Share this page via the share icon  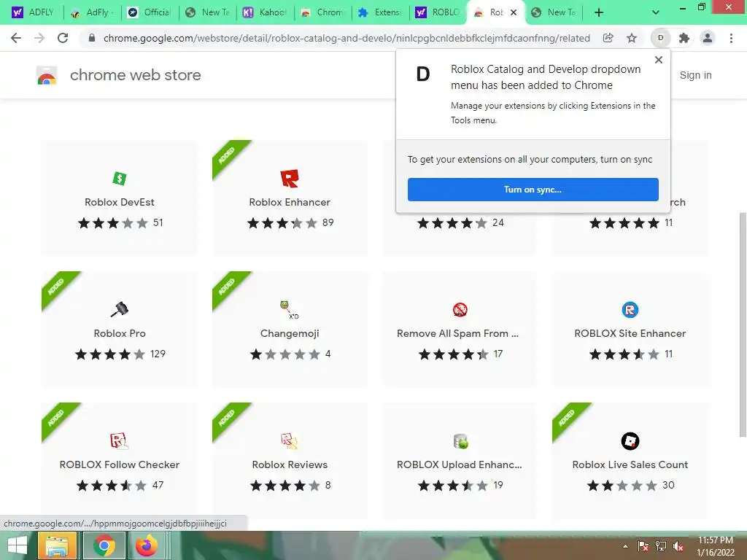608,38
